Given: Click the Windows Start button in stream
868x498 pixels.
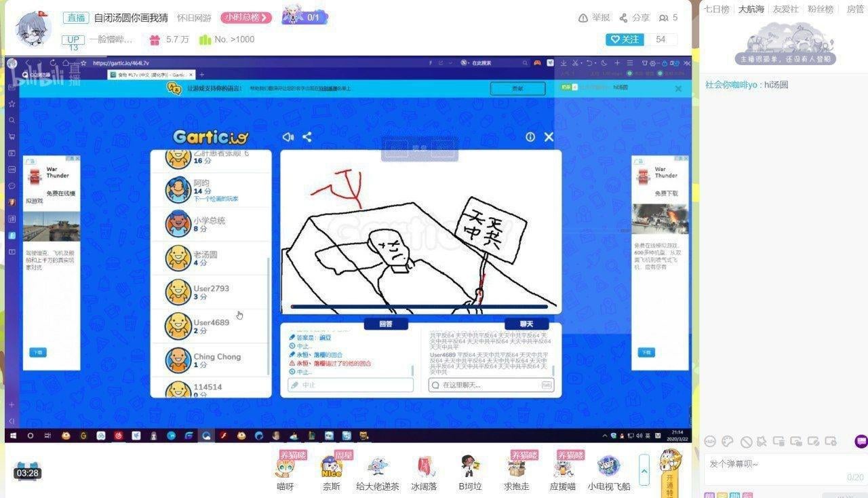Looking at the screenshot, I should click(13, 436).
